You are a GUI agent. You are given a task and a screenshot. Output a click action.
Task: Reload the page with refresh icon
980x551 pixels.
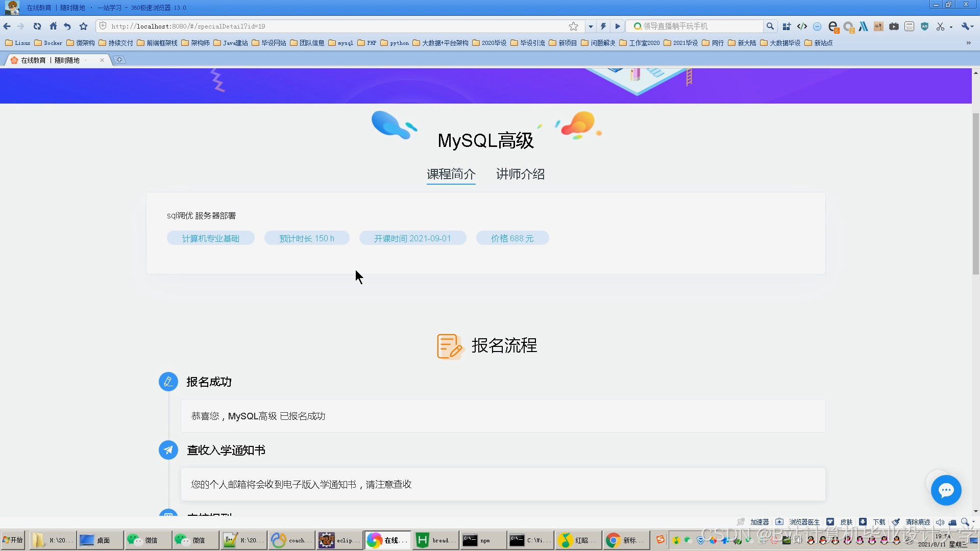pos(37,26)
